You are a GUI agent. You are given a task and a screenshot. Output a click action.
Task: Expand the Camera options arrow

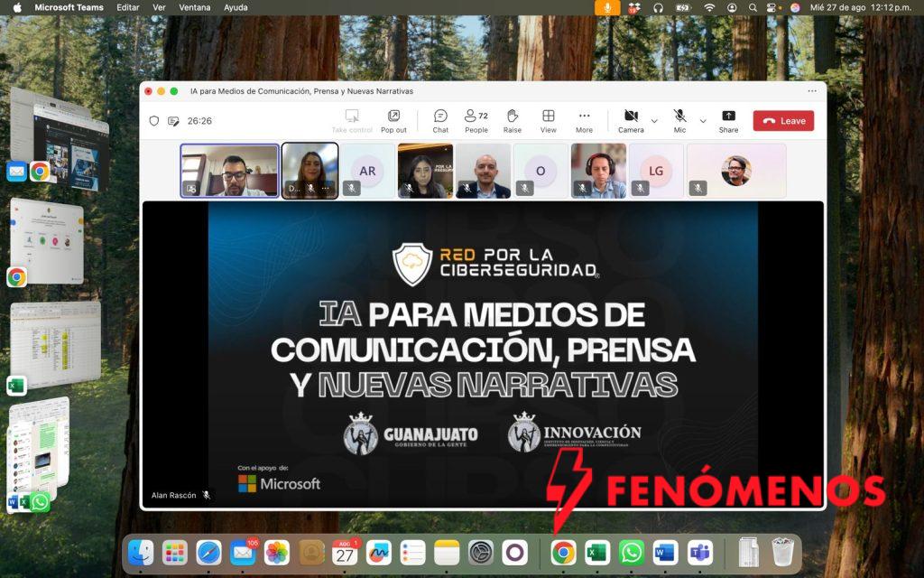(x=654, y=121)
